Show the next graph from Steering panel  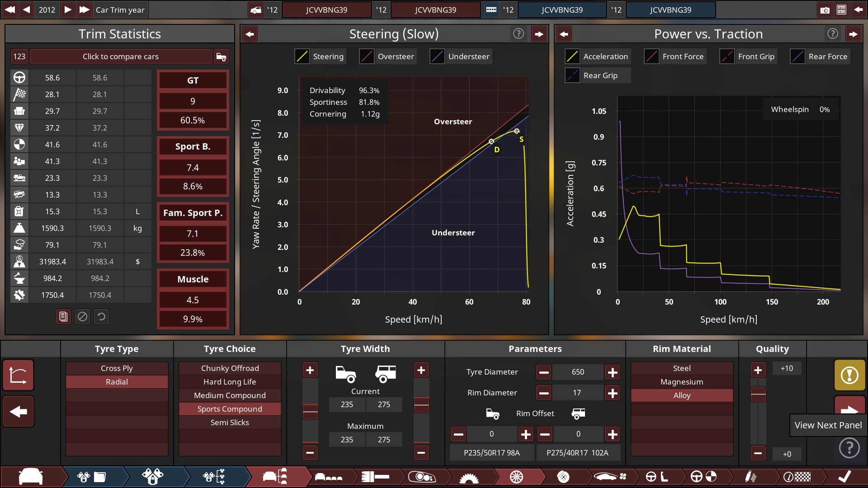[x=539, y=34]
